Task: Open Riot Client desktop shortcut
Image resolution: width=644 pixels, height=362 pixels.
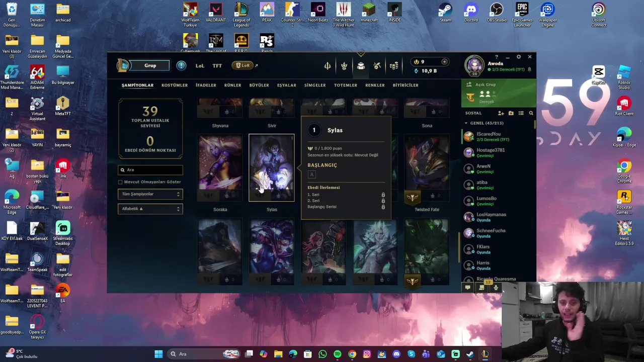Action: click(624, 106)
